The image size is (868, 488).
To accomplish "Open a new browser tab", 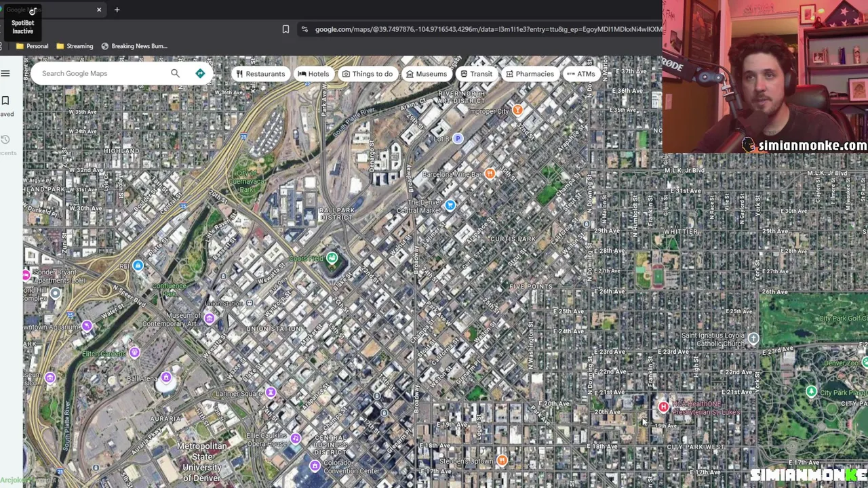I will [x=117, y=10].
